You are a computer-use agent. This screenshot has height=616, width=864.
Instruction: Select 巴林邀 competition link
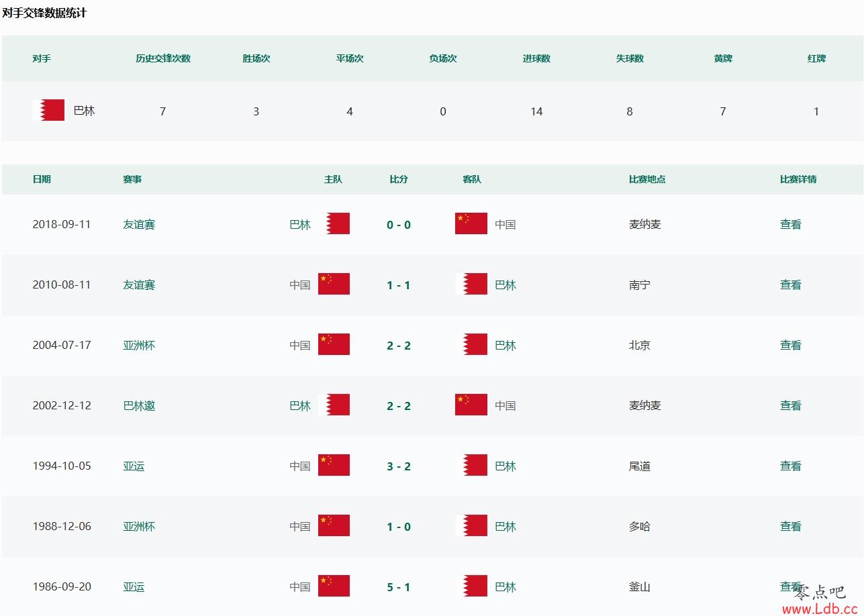point(139,406)
